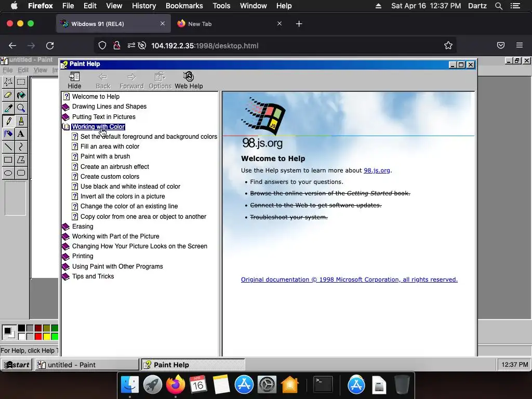Open Copy color from one area topic
This screenshot has width=532, height=399.
pos(143,217)
